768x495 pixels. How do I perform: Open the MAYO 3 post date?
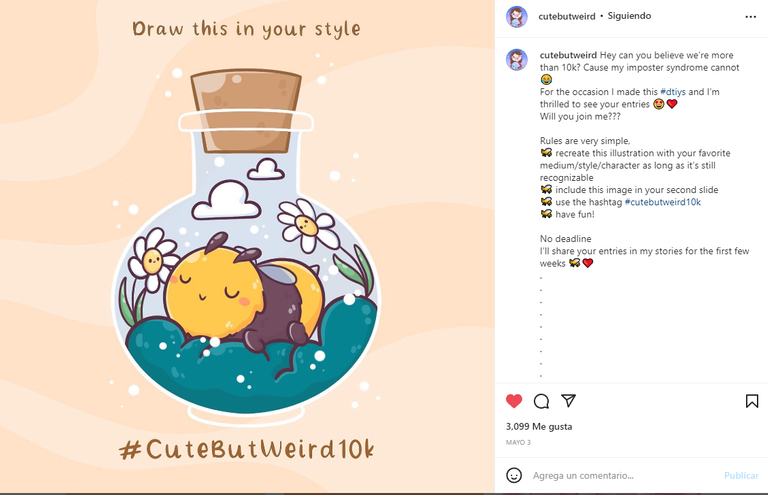(x=518, y=442)
